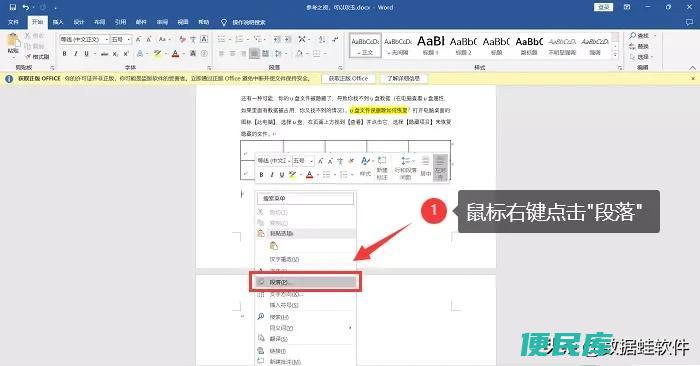700x366 pixels.
Task: Click the lightbulb Tell Me search icon
Action: coord(224,22)
